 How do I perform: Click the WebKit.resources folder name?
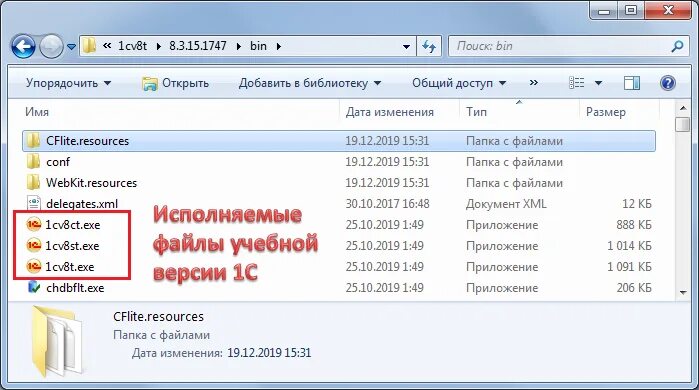click(91, 183)
